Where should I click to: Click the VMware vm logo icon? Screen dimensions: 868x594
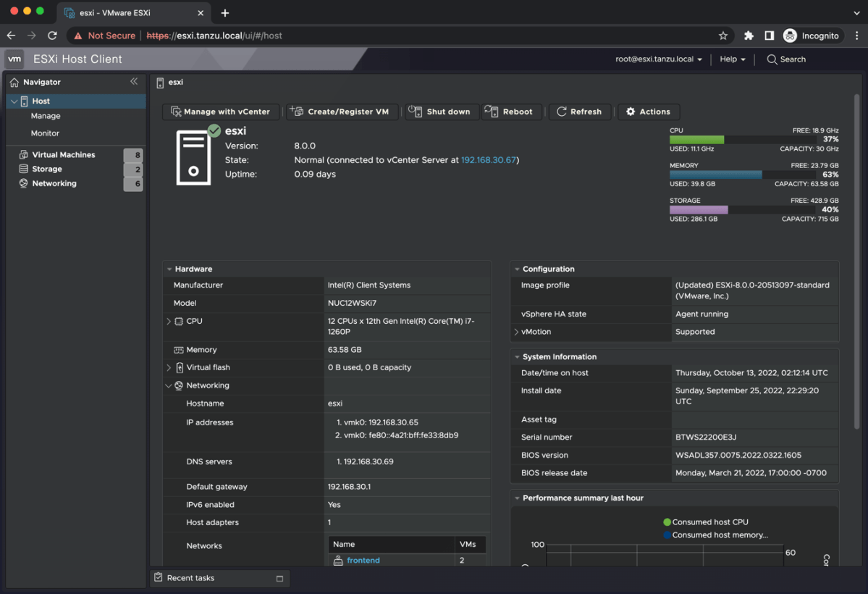click(x=14, y=59)
